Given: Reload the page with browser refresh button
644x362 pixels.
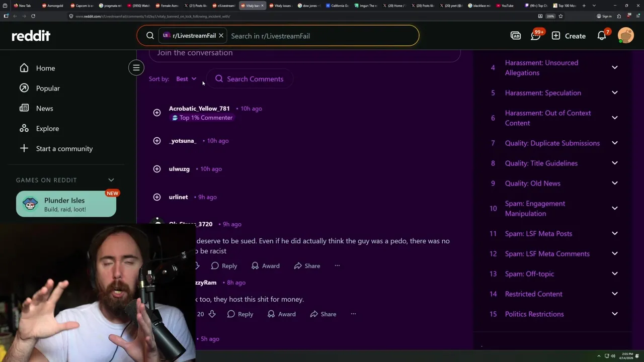Looking at the screenshot, I should (x=33, y=16).
